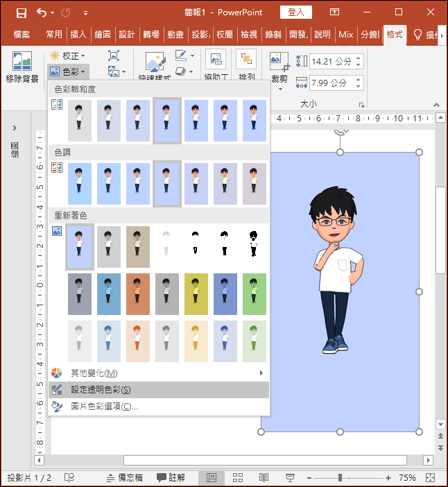Click the 裁剪 Crop icon
Screen dimensions: 448x487
[x=279, y=62]
